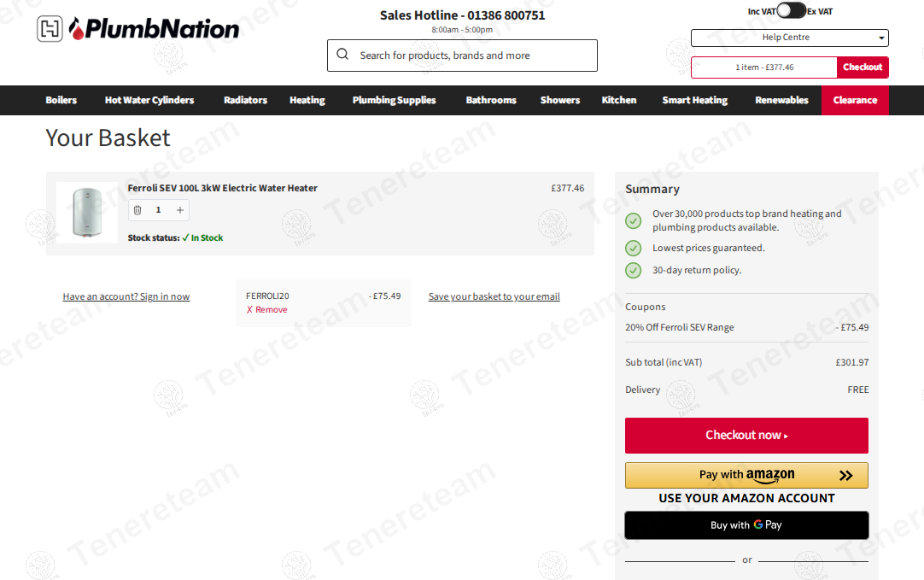This screenshot has height=580, width=924.
Task: Click the search magnifier icon
Action: pos(342,55)
